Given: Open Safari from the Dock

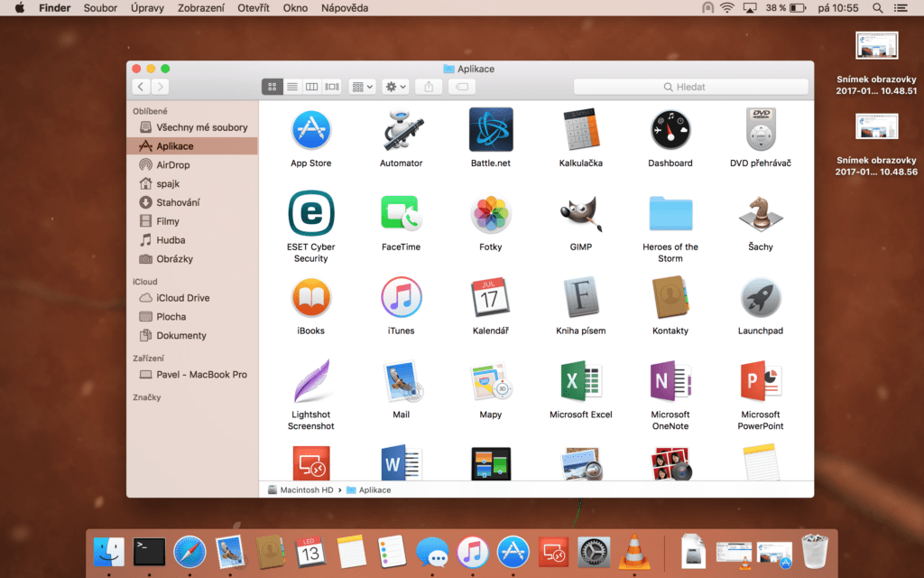Looking at the screenshot, I should coord(189,553).
